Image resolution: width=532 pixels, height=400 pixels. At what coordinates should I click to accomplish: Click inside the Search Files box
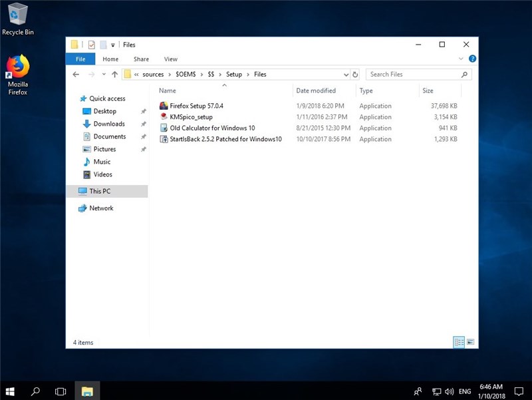tap(412, 73)
